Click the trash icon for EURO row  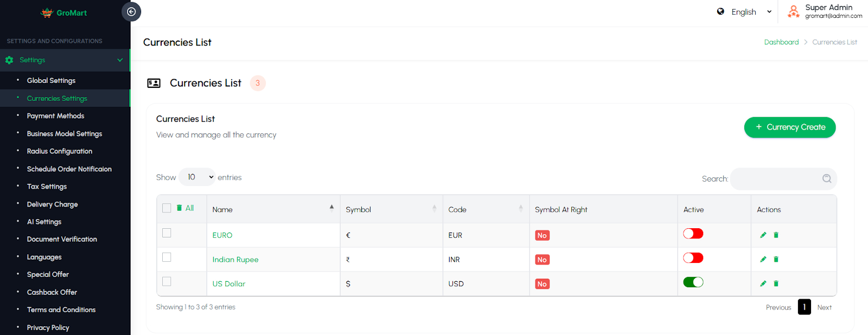click(x=776, y=235)
